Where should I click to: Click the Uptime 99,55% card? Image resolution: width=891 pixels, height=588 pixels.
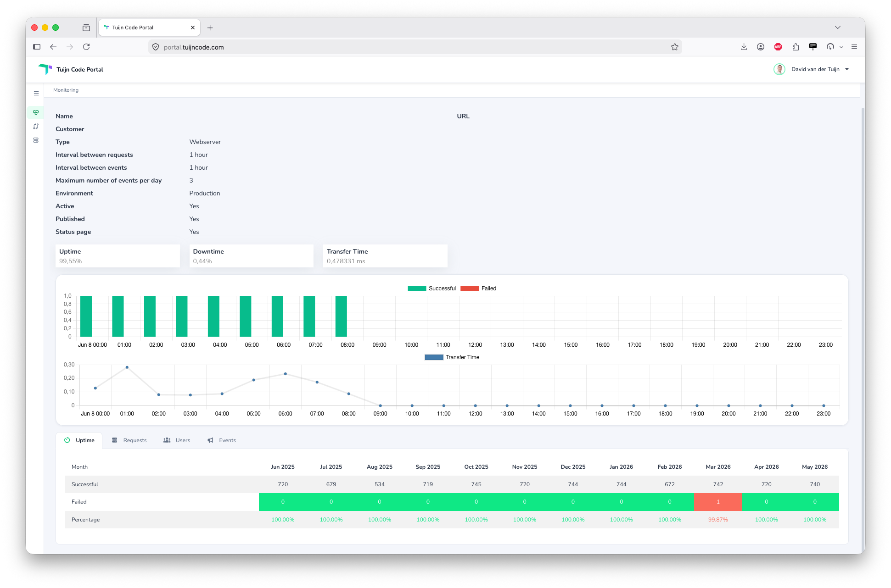[x=118, y=256]
